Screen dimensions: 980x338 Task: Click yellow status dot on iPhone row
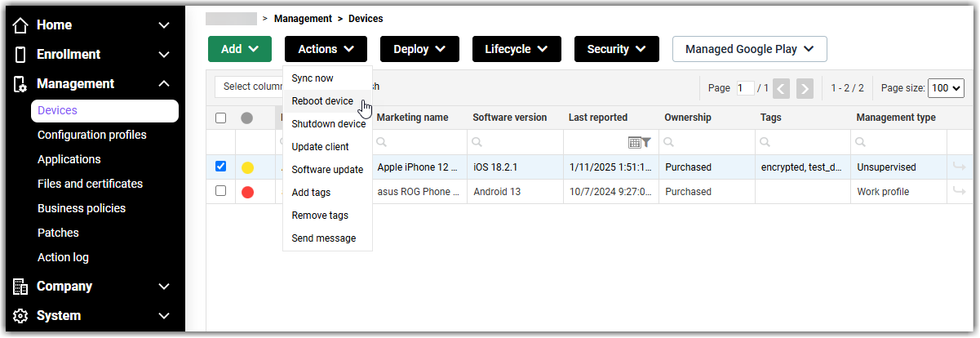247,167
